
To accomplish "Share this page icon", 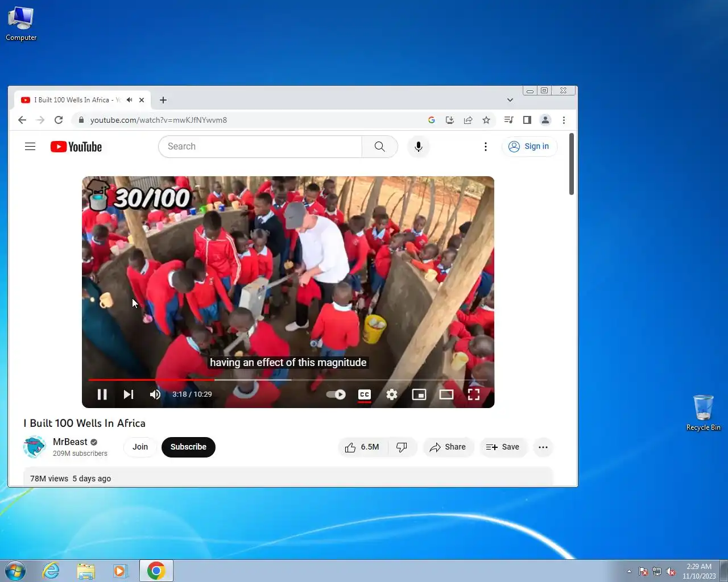I will (468, 120).
